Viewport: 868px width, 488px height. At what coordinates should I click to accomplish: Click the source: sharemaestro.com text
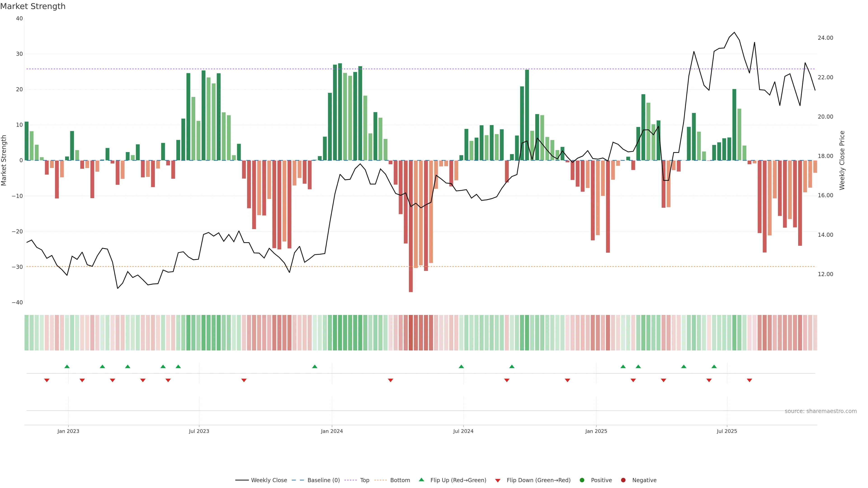[x=821, y=411]
